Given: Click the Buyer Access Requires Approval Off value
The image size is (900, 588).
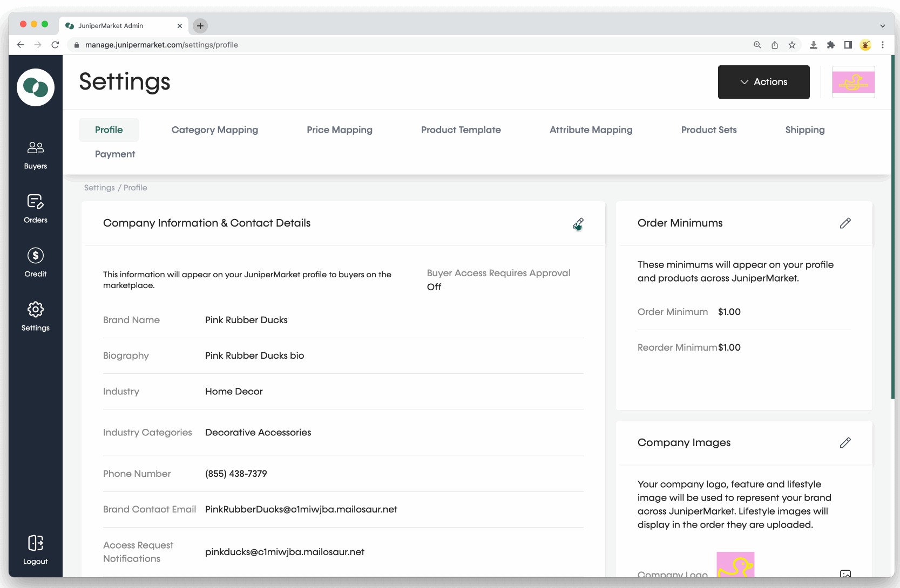Looking at the screenshot, I should [x=434, y=287].
